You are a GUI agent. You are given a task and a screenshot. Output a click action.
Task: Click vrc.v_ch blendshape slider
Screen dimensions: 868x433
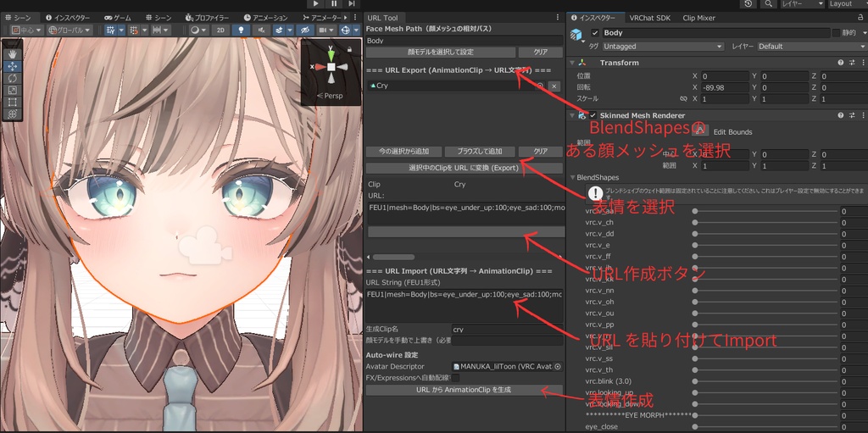click(x=765, y=223)
